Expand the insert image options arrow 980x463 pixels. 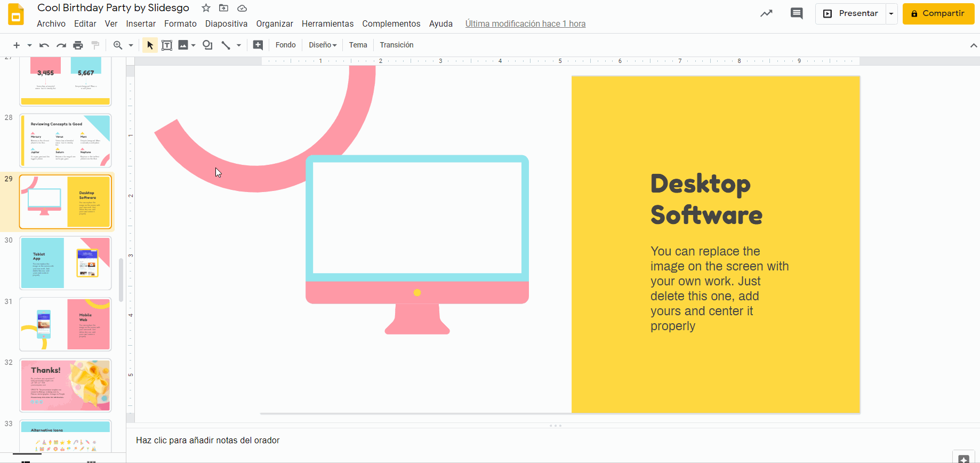coord(194,45)
